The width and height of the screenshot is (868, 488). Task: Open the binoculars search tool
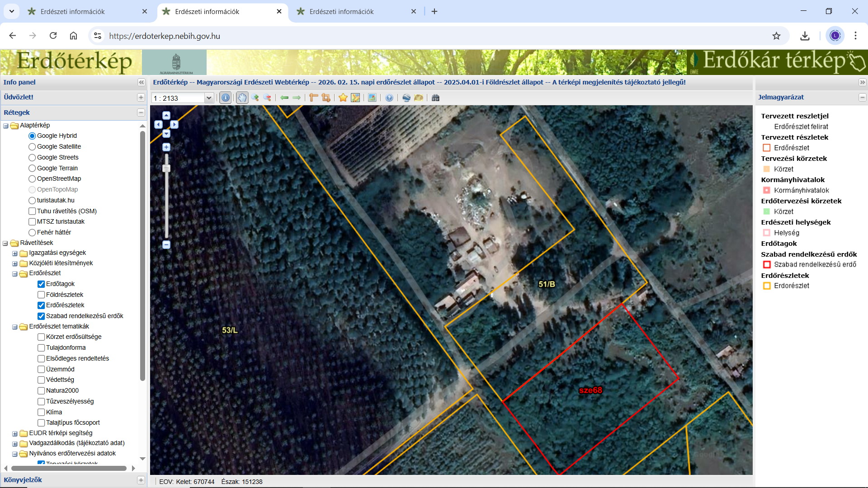click(x=435, y=98)
